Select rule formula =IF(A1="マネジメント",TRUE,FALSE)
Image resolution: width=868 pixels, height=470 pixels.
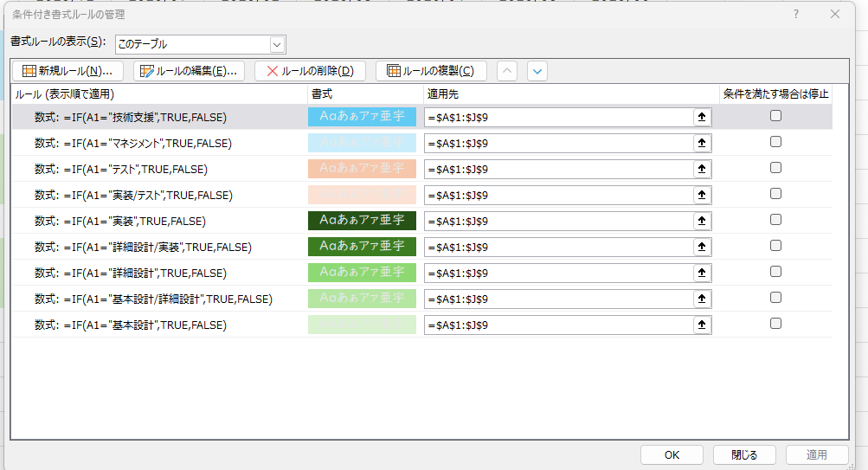pyautogui.click(x=133, y=144)
